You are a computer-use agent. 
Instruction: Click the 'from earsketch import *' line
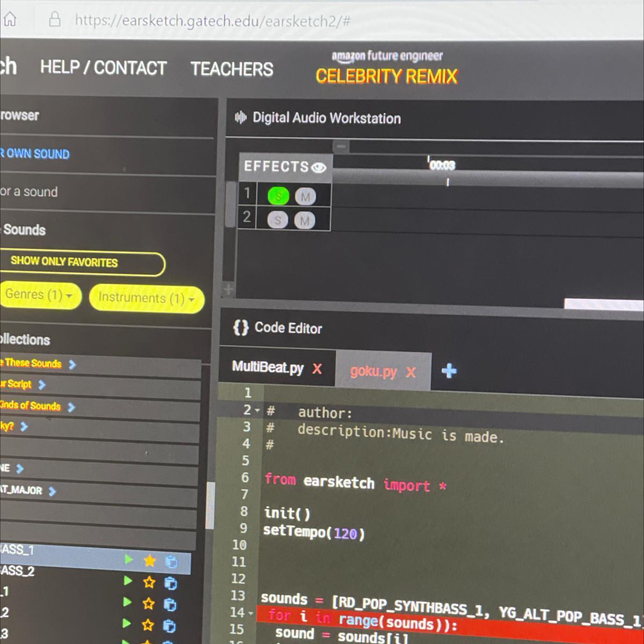(x=355, y=482)
